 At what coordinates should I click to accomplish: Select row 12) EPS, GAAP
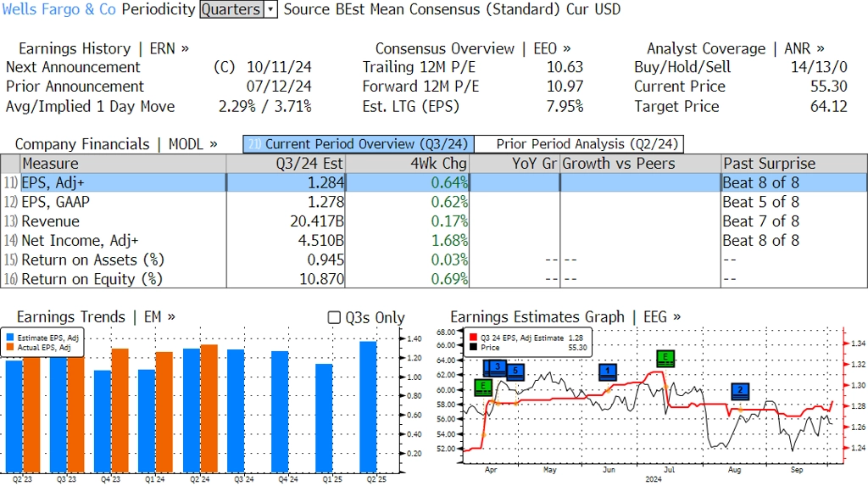tap(434, 202)
